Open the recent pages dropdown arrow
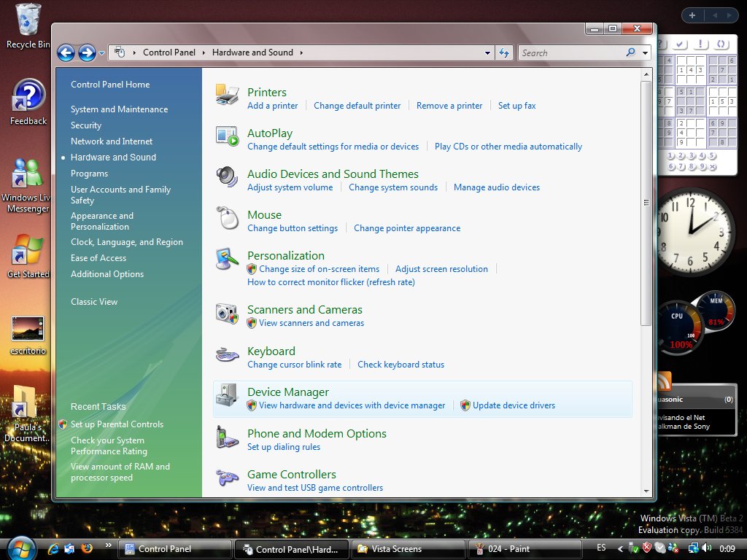747x560 pixels. (101, 52)
